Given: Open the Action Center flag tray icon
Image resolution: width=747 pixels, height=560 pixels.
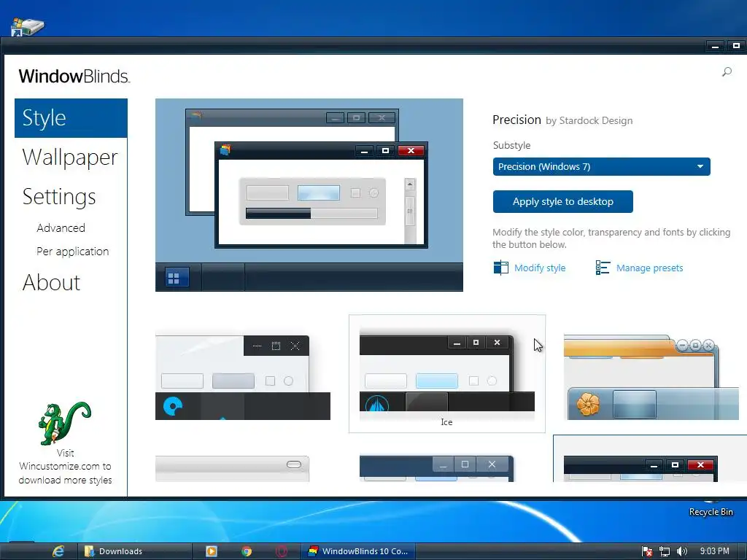Looking at the screenshot, I should pyautogui.click(x=647, y=551).
